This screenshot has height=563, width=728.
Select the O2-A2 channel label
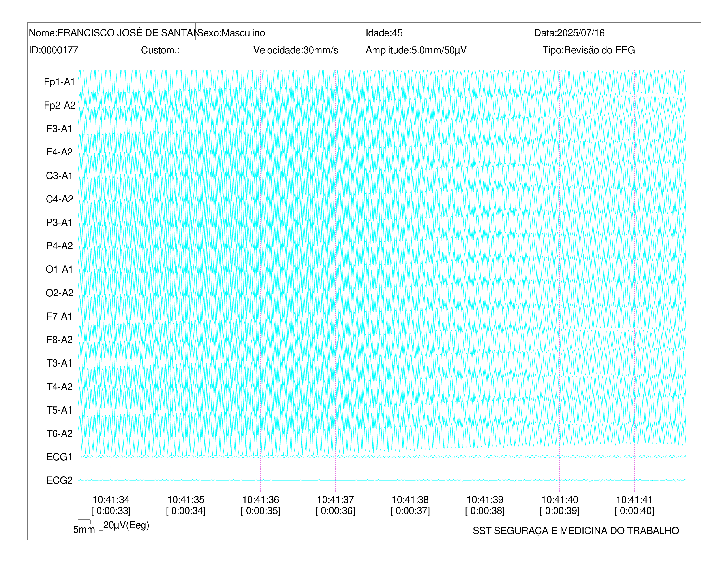(x=60, y=293)
